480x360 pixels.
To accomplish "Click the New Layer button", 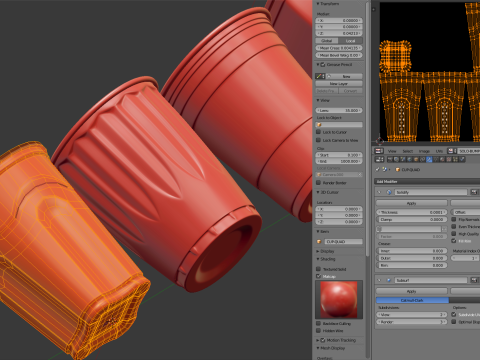I will (339, 84).
